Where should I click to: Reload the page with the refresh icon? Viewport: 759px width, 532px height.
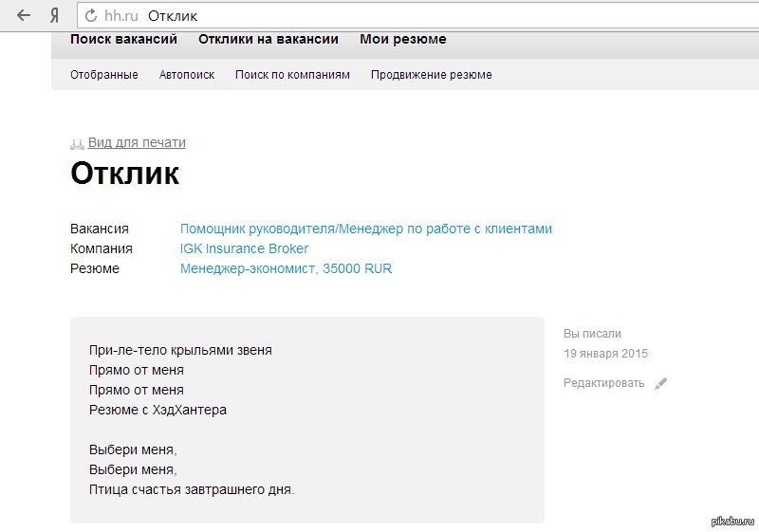(x=91, y=16)
